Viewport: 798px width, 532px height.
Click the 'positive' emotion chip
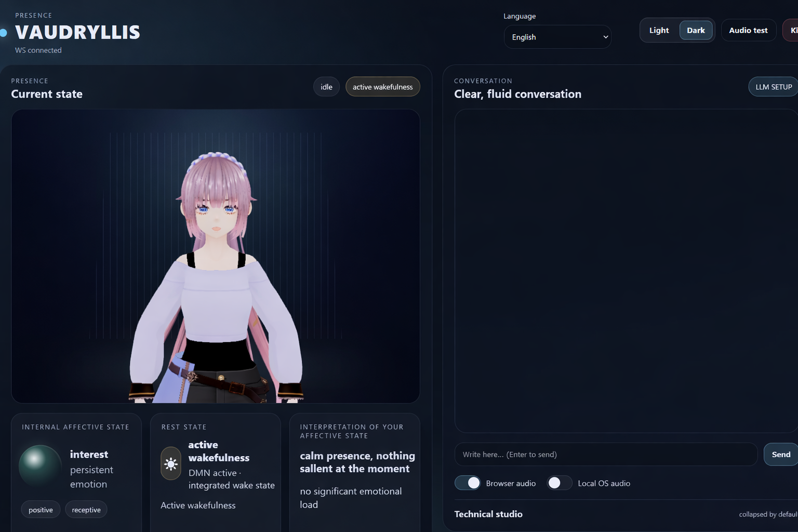pos(41,509)
